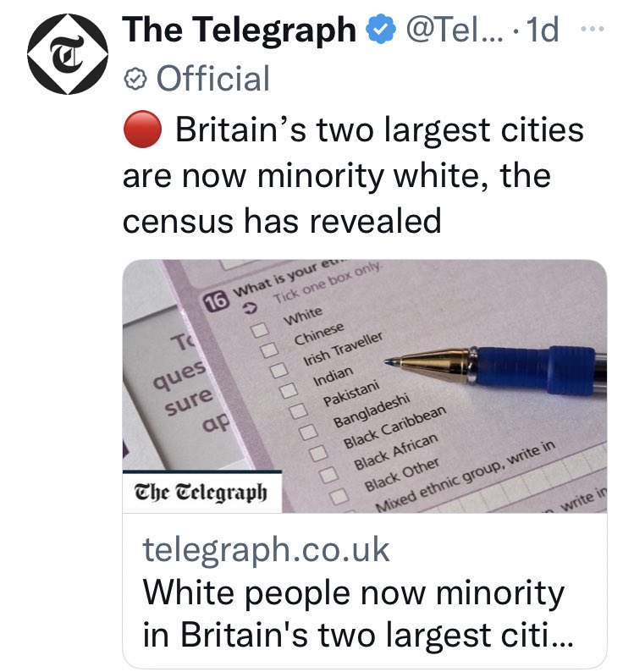Click the Official label checkmark icon
The image size is (634, 672).
[x=135, y=79]
